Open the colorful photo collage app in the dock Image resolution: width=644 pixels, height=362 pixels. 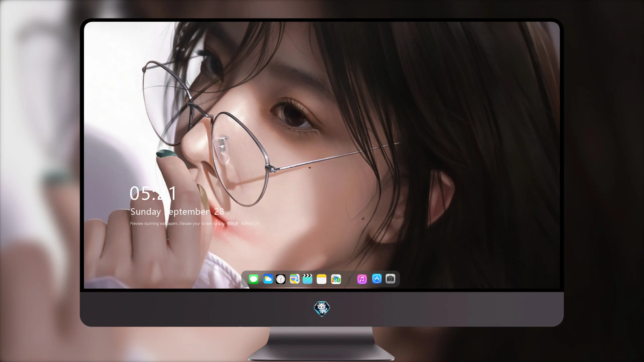pos(336,279)
